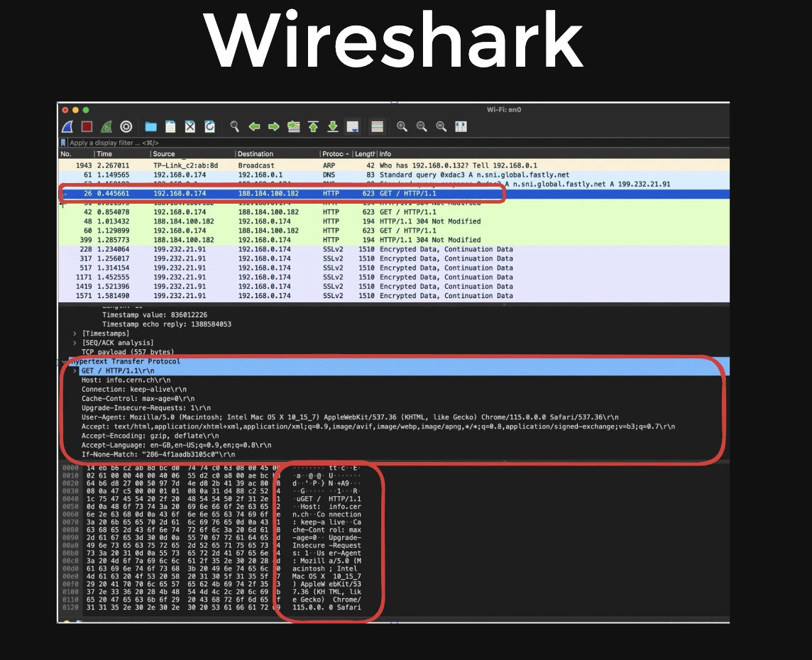Jump to the first packet icon
The image size is (812, 660).
pyautogui.click(x=313, y=127)
